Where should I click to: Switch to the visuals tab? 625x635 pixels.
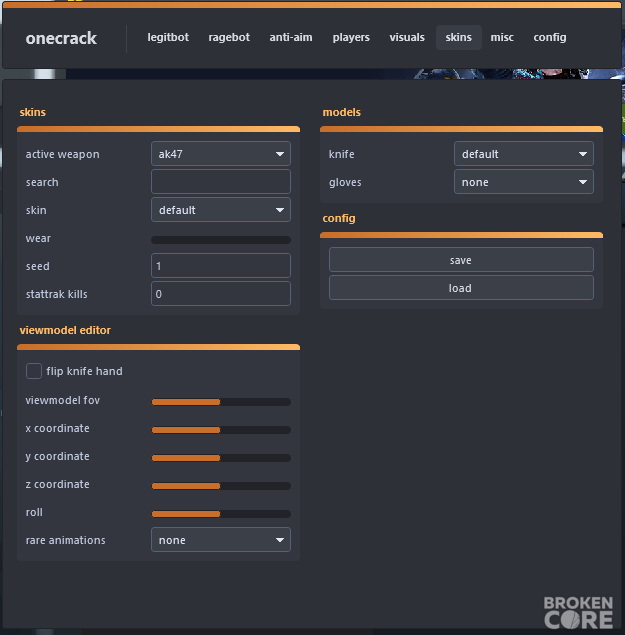407,37
